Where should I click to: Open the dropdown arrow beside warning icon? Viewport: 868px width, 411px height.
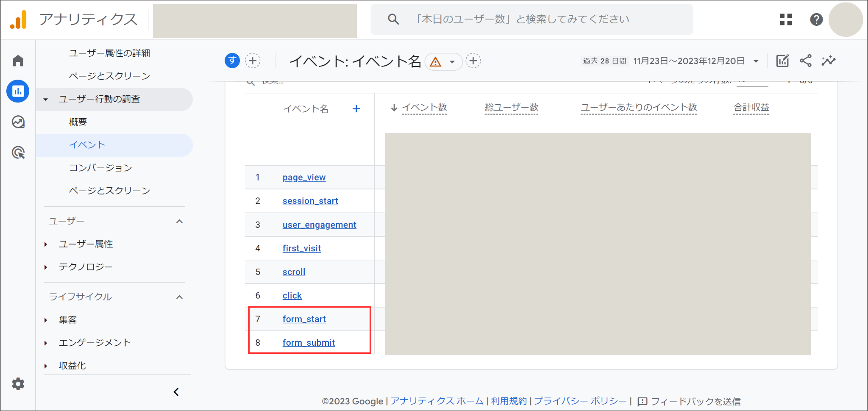tap(452, 62)
